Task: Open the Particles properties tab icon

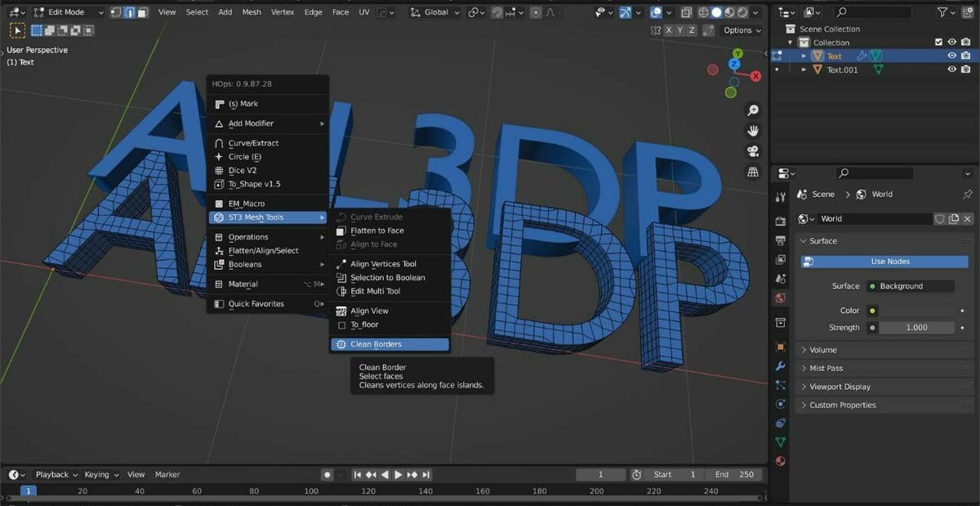Action: pyautogui.click(x=781, y=385)
